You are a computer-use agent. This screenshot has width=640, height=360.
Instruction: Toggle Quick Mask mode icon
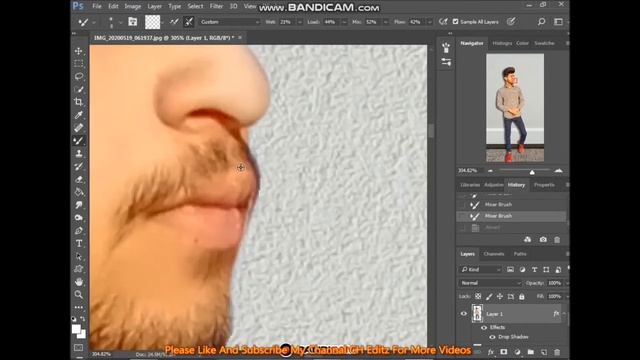(x=79, y=348)
